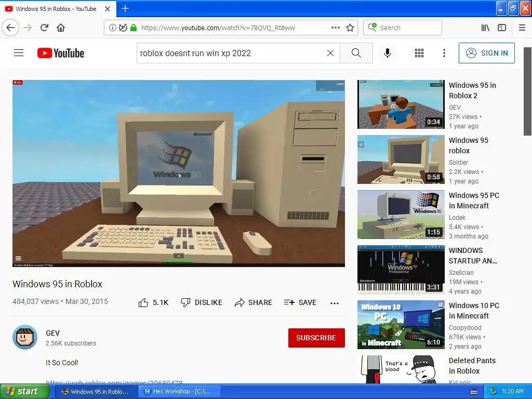This screenshot has height=399, width=532.
Task: Click the tracking protection shield icon
Action: 123,28
